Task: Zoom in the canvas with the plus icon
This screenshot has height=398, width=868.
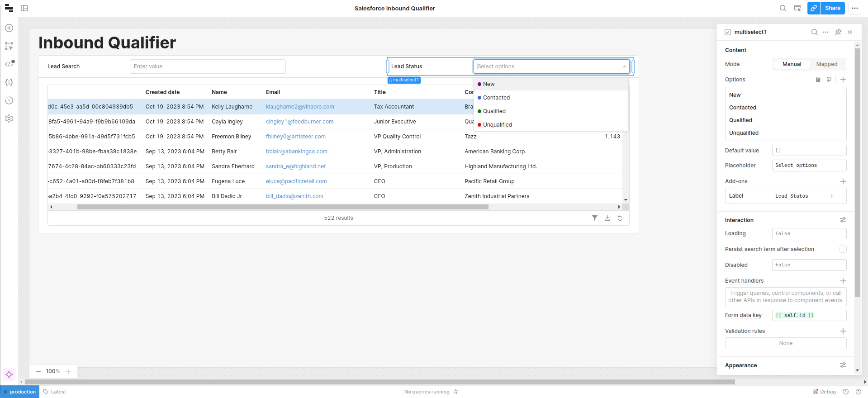Action: tap(68, 371)
